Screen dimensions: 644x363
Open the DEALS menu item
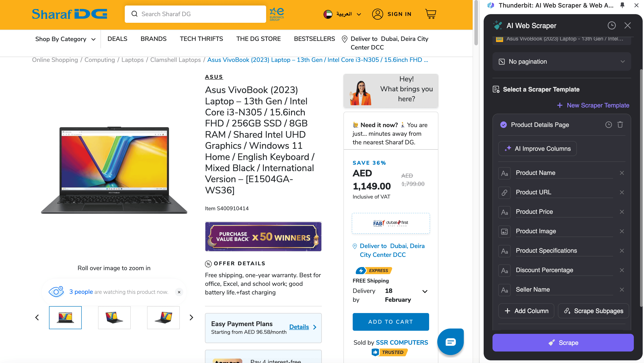[117, 39]
